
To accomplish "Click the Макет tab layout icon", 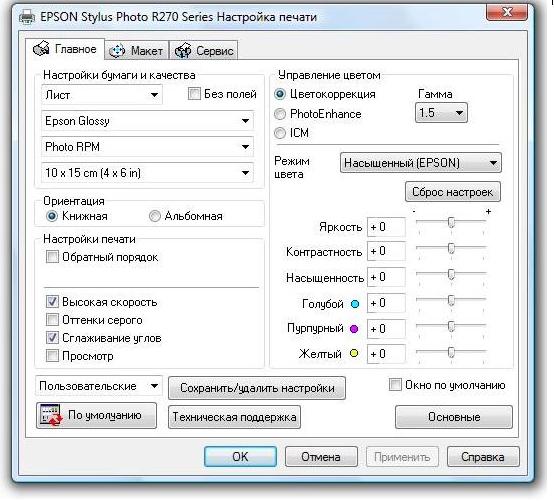I will click(x=117, y=51).
